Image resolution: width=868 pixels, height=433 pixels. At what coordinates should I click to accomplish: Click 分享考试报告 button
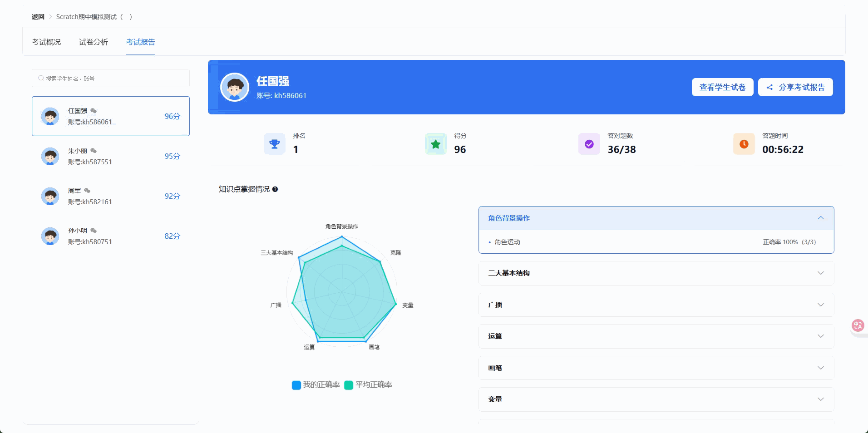click(795, 87)
